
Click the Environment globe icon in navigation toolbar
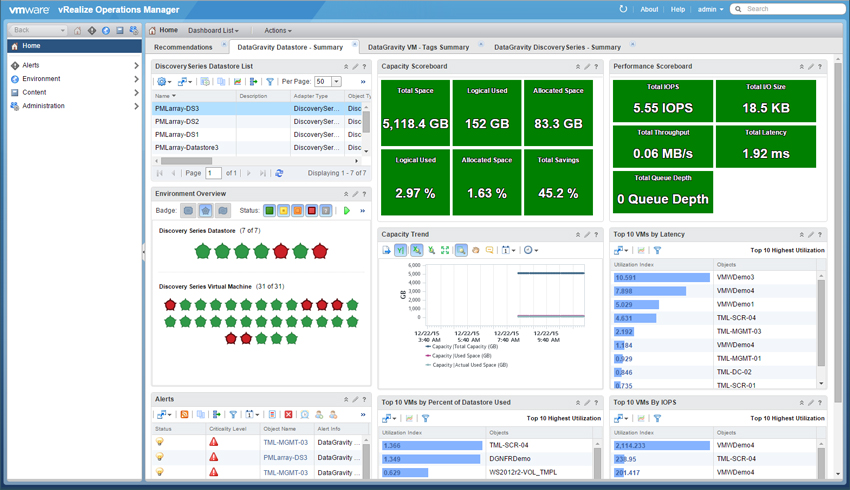pyautogui.click(x=106, y=30)
